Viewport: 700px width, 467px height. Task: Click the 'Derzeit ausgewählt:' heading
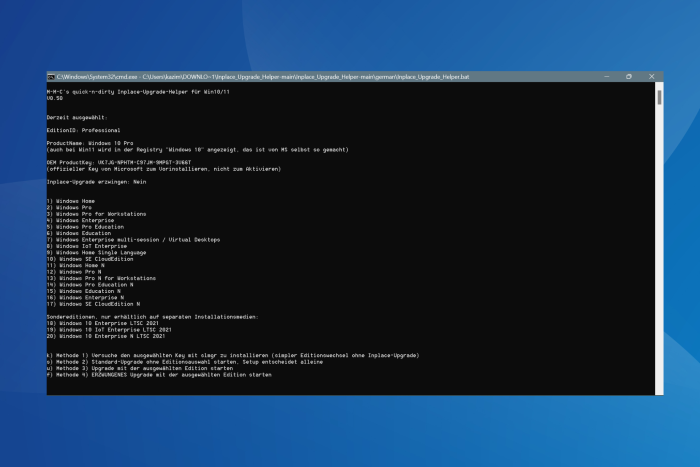pyautogui.click(x=77, y=117)
